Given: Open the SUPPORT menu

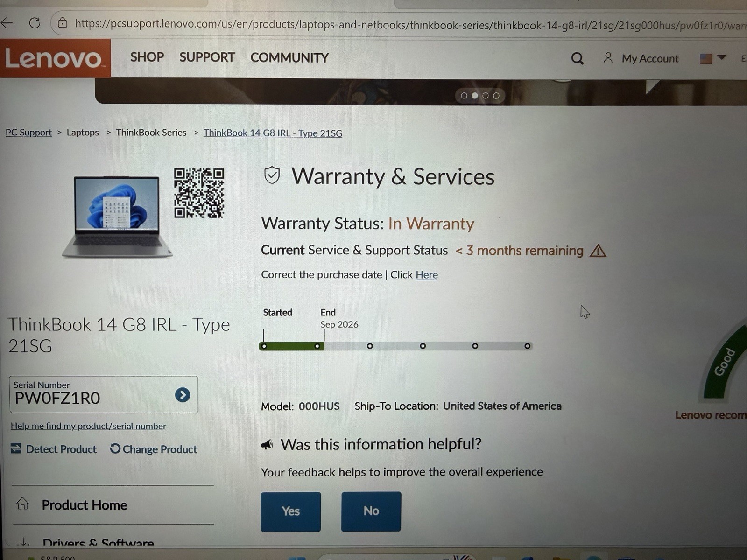Looking at the screenshot, I should click(207, 57).
